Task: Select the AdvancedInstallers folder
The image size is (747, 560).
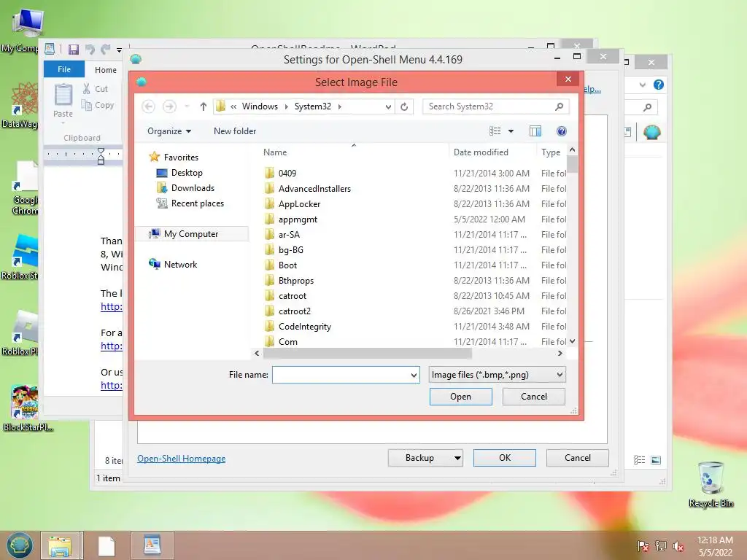Action: pos(314,189)
